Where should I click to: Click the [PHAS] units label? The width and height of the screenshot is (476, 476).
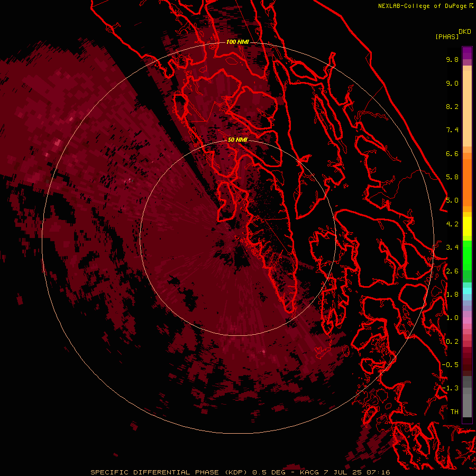pos(447,36)
